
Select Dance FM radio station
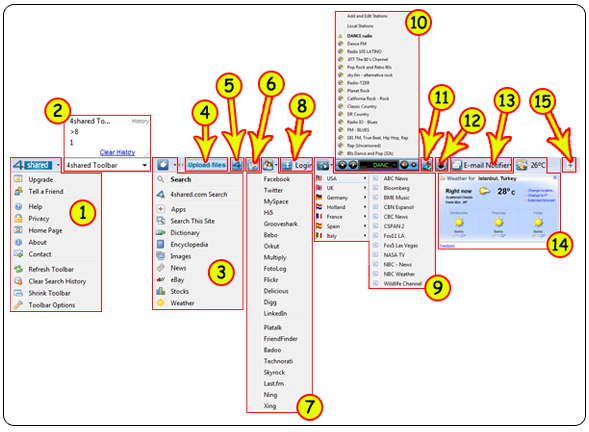click(356, 44)
